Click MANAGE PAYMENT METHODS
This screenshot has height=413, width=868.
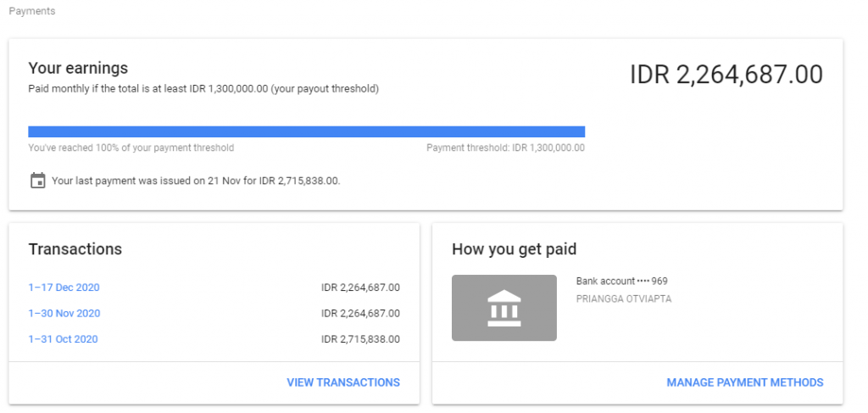[x=744, y=382]
